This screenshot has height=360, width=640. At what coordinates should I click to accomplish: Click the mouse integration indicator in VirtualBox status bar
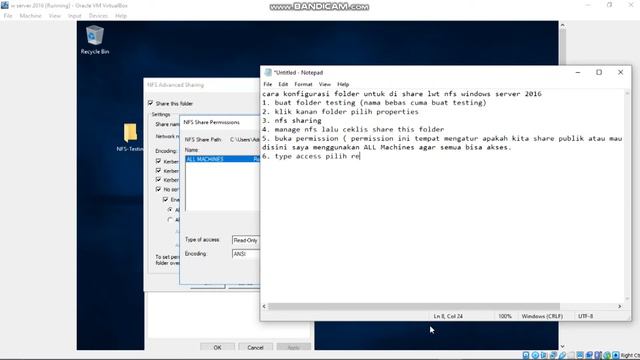[607, 355]
